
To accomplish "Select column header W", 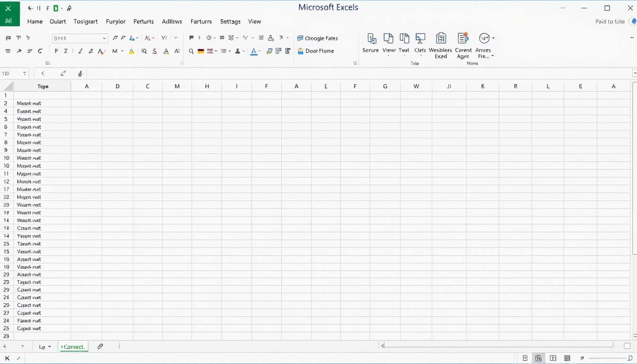I will [416, 86].
